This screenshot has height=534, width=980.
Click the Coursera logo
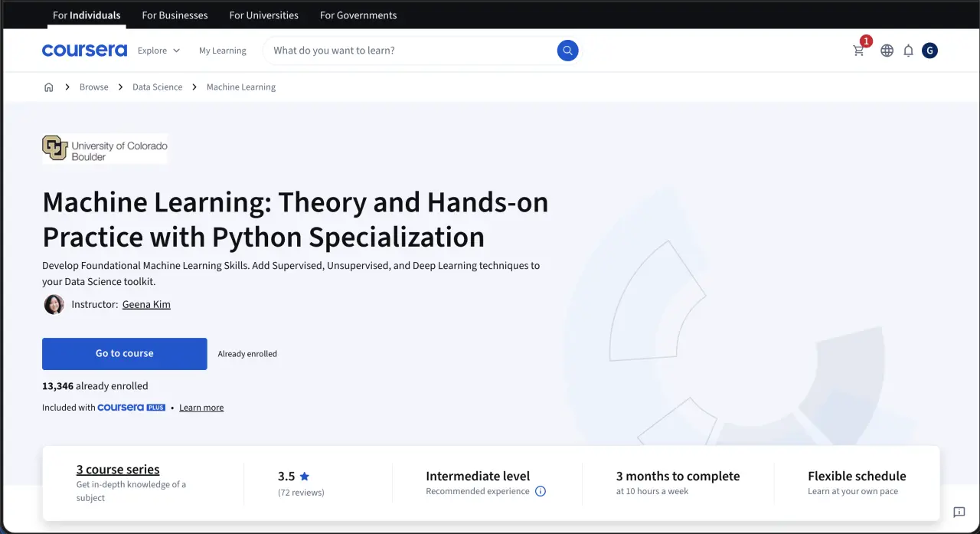click(84, 51)
